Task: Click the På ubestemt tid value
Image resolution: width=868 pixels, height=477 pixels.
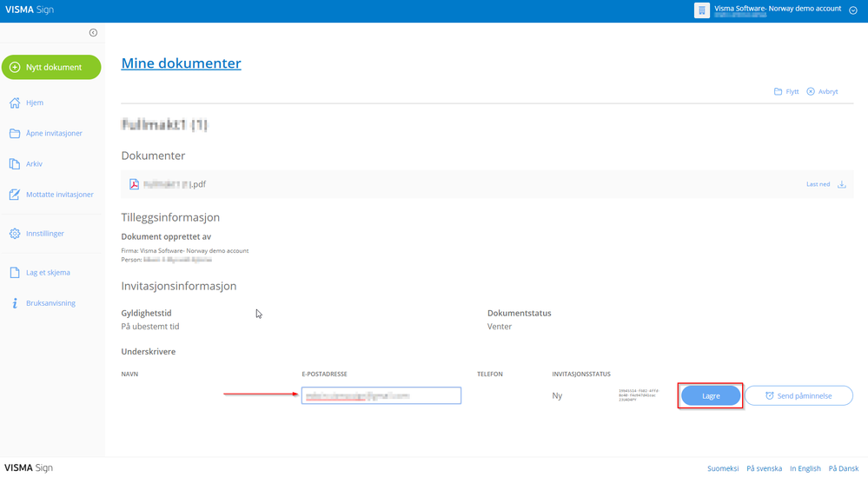Action: point(150,327)
